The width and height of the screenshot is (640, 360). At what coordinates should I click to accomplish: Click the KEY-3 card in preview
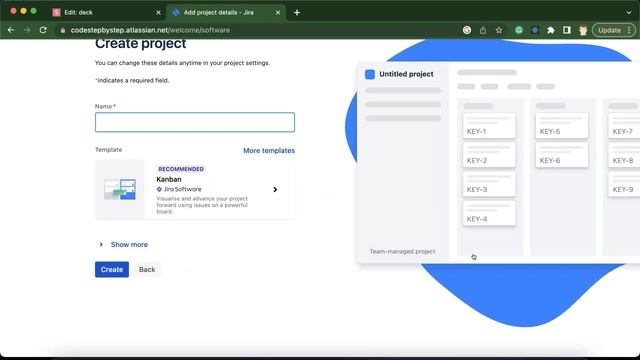pos(489,184)
